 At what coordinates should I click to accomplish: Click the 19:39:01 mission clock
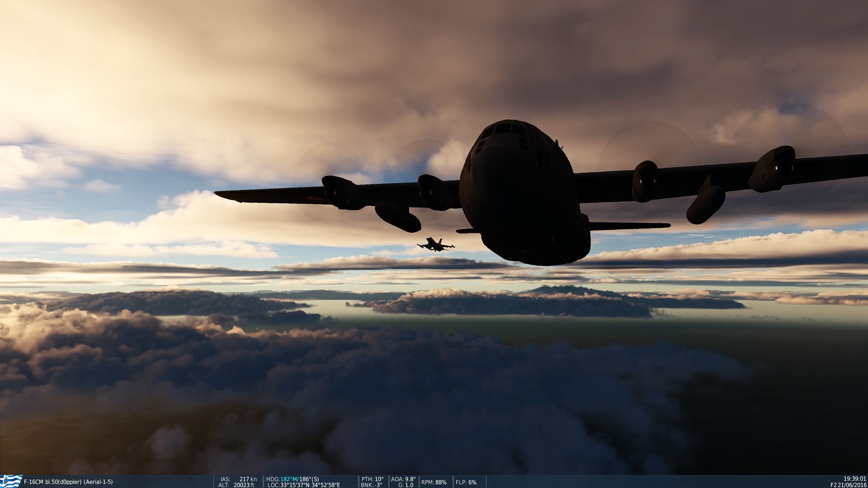pyautogui.click(x=854, y=479)
